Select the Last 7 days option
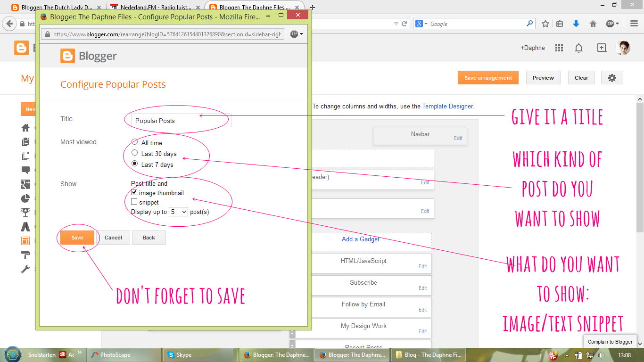This screenshot has height=362, width=644. click(135, 164)
